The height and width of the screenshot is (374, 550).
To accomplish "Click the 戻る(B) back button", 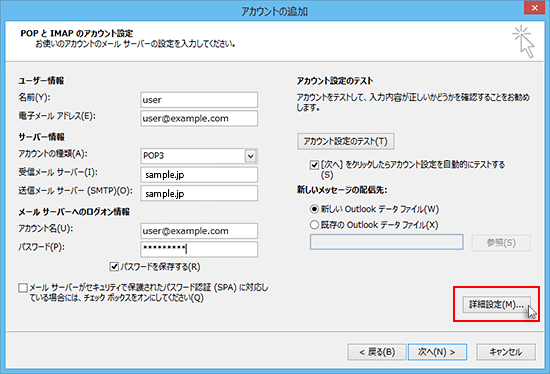I will click(377, 352).
